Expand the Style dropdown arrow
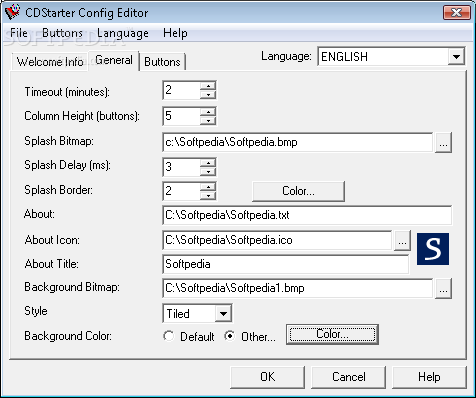The image size is (476, 398). (x=223, y=314)
